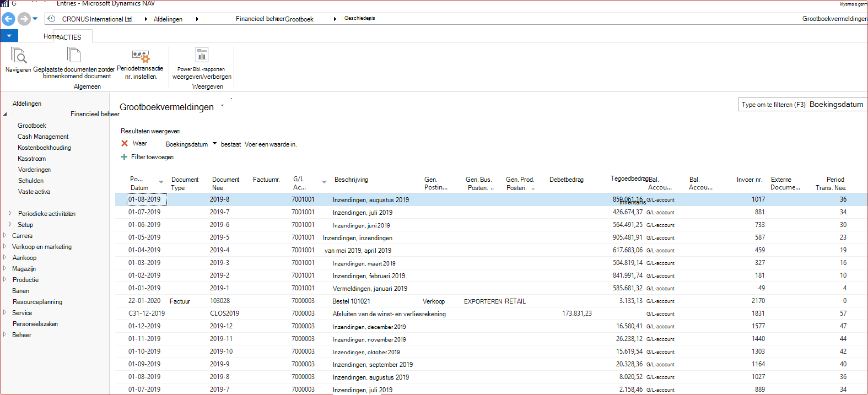Click the forward navigation arrow

[24, 19]
